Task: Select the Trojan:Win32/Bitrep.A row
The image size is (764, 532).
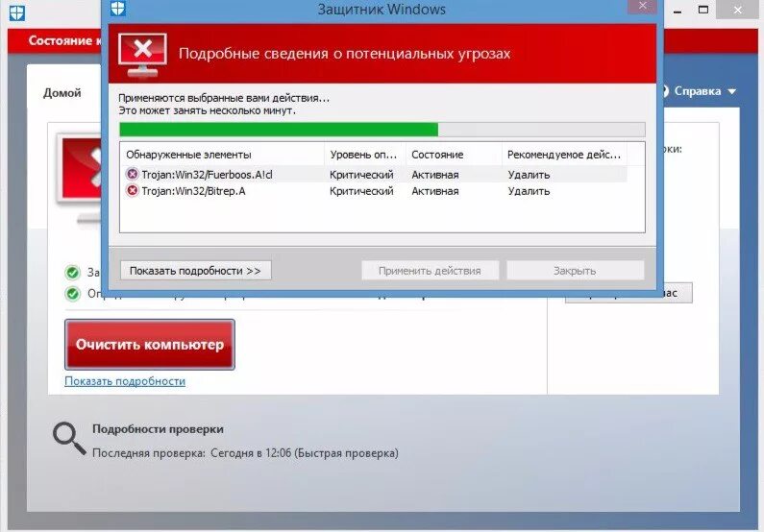Action: coord(373,191)
